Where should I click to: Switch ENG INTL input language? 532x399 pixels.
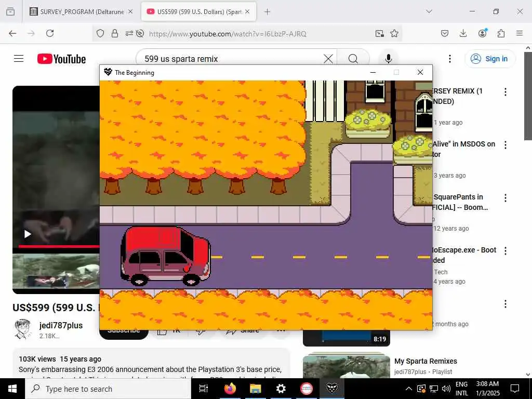[461, 389]
